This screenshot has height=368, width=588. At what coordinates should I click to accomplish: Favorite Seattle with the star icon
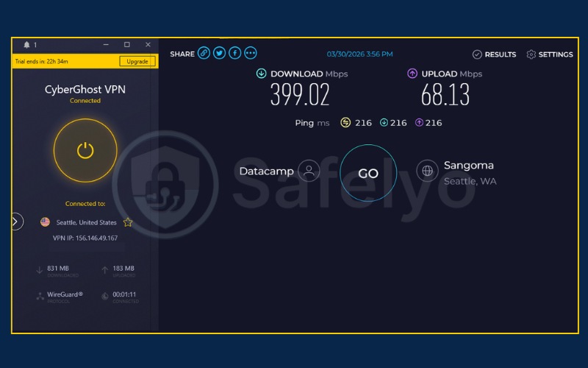click(x=128, y=222)
